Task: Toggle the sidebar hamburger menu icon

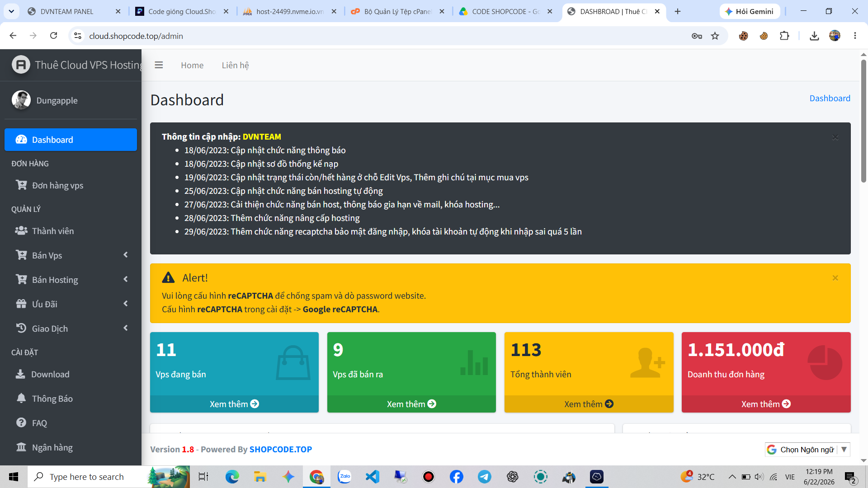Action: click(x=159, y=65)
